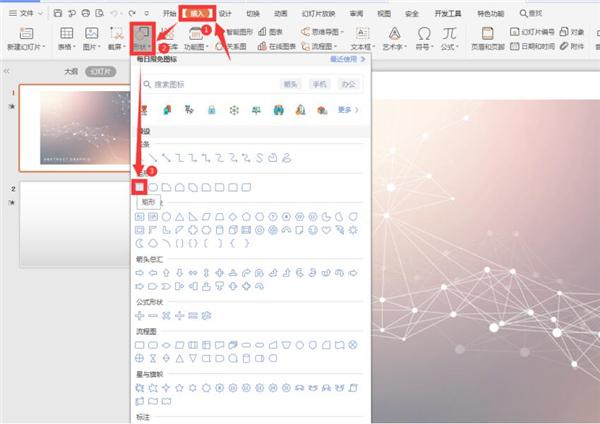Open the 公式 equation tool
Screen dimensions: 600x424
click(x=449, y=38)
